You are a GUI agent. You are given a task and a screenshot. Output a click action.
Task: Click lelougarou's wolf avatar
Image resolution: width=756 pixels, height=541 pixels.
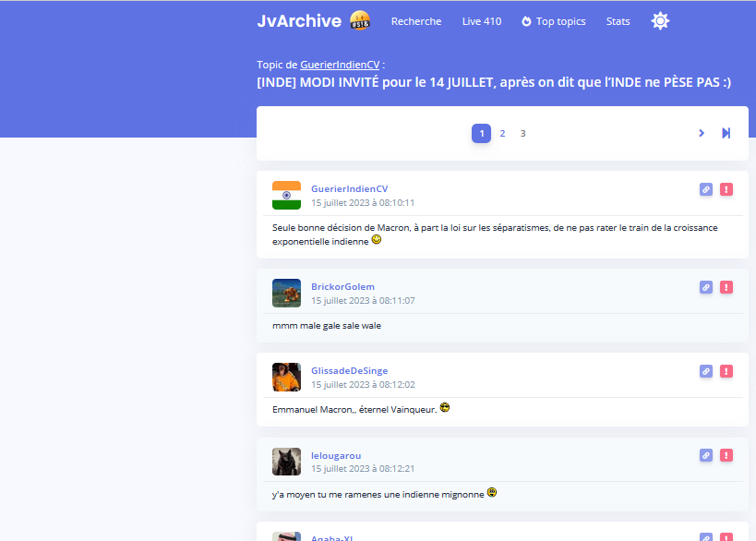286,462
